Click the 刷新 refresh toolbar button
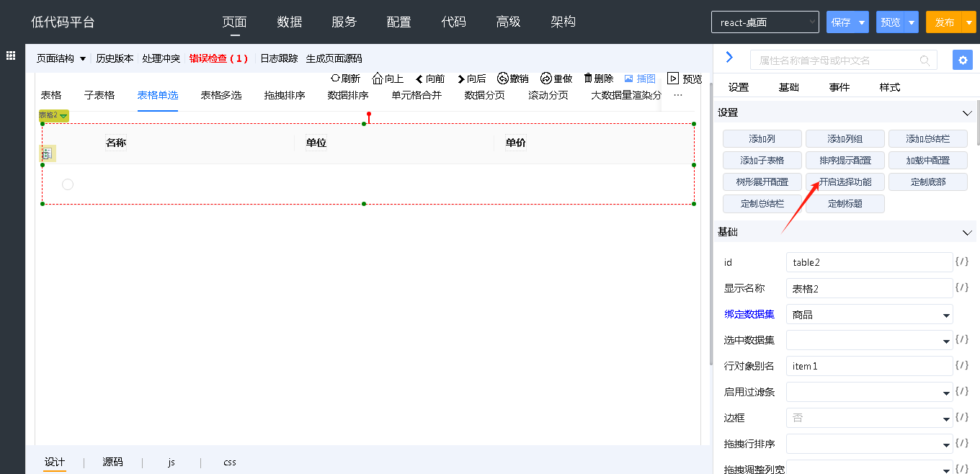Viewport: 980px width, 474px height. tap(345, 79)
